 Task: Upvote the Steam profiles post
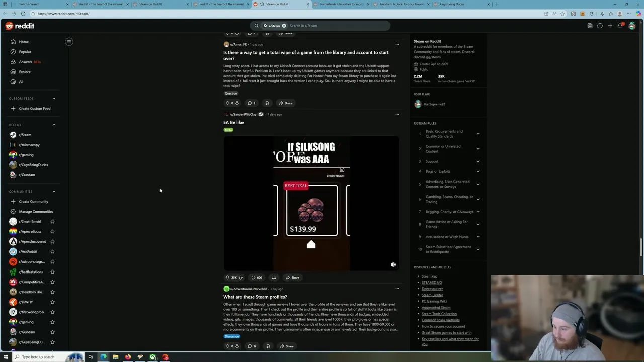coord(227,346)
